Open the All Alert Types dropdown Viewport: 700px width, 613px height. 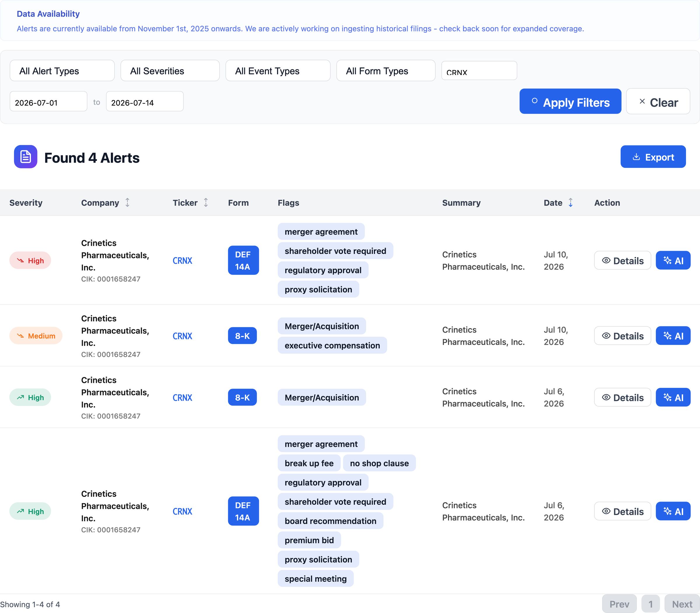click(62, 71)
